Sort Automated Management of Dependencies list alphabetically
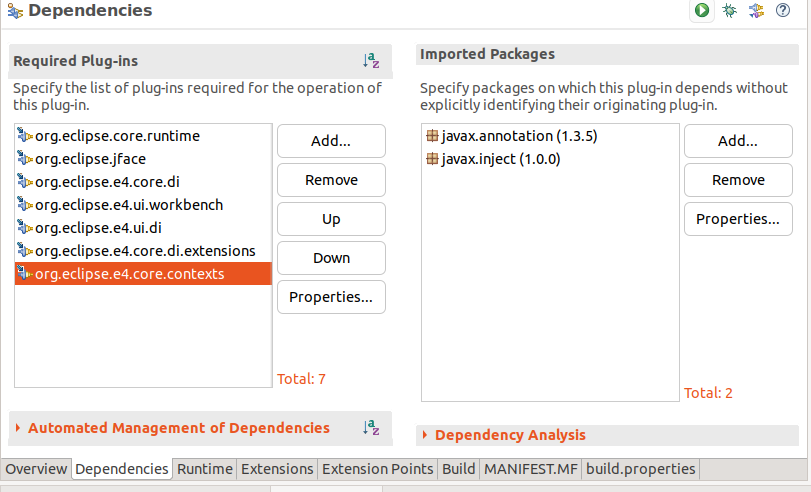The image size is (811, 492). [371, 428]
